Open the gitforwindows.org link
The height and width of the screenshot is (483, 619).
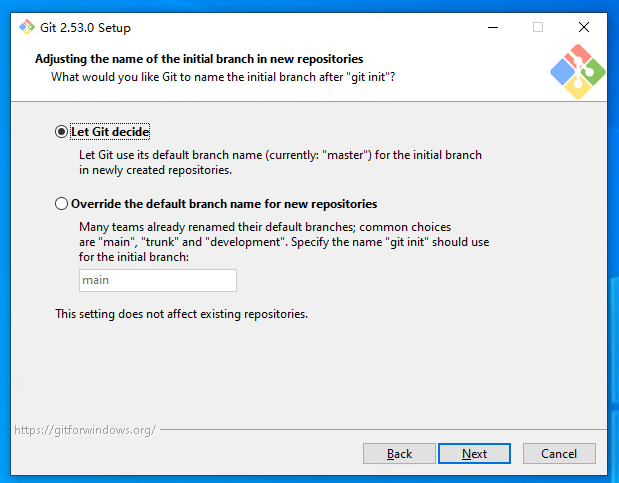(84, 430)
